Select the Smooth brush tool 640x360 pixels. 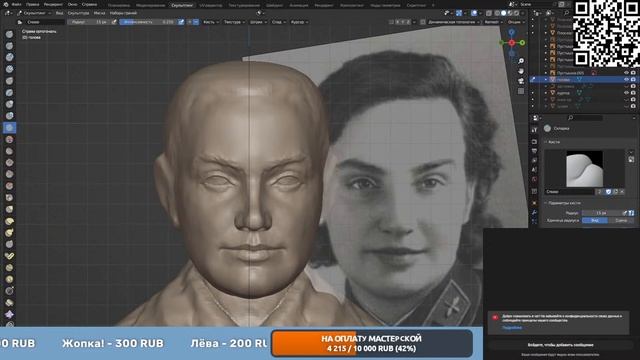[9, 140]
